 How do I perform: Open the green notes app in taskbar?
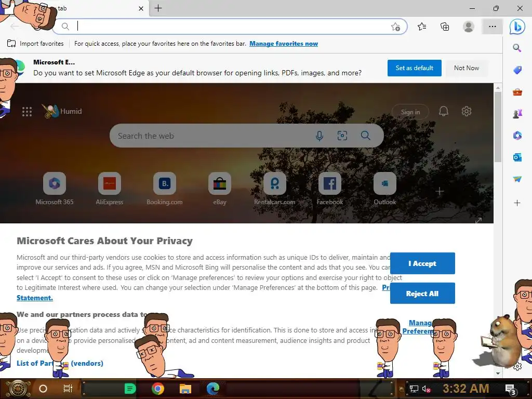[130, 389]
